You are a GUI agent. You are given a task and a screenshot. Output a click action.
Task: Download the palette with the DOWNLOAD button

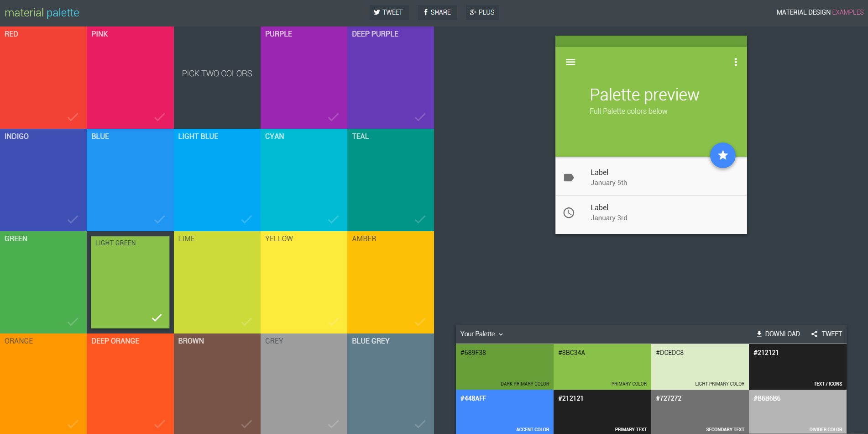[x=778, y=334]
